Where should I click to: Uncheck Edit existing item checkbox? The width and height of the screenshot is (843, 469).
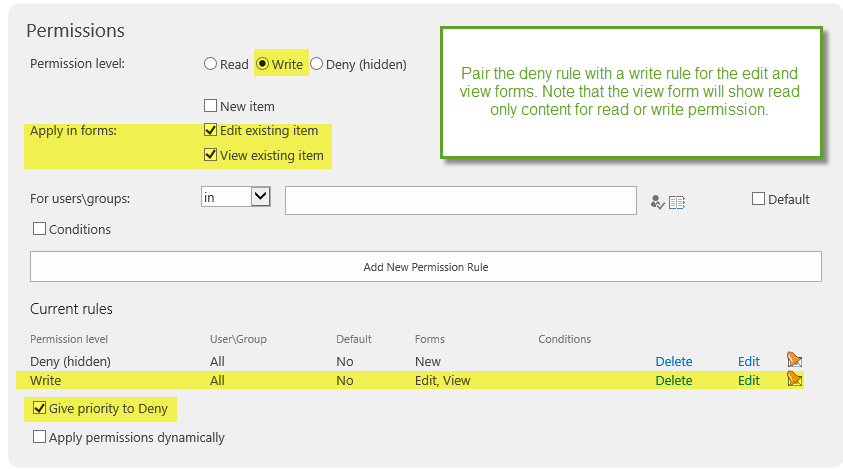click(210, 130)
